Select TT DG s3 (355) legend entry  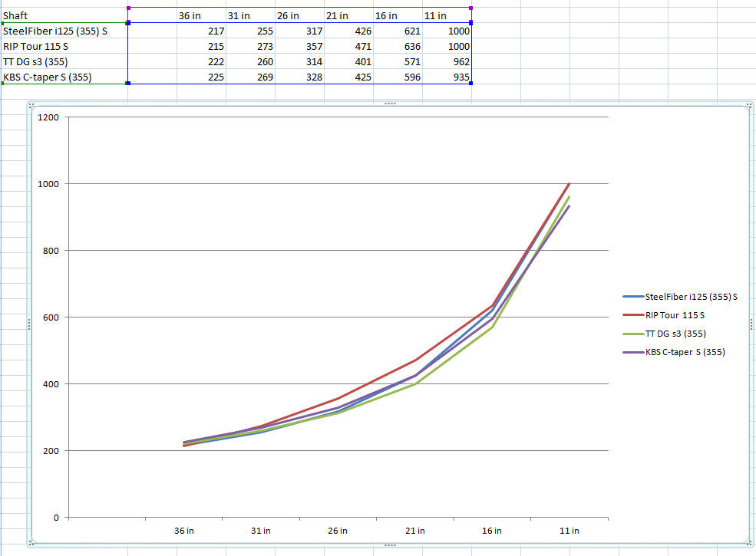tap(665, 334)
